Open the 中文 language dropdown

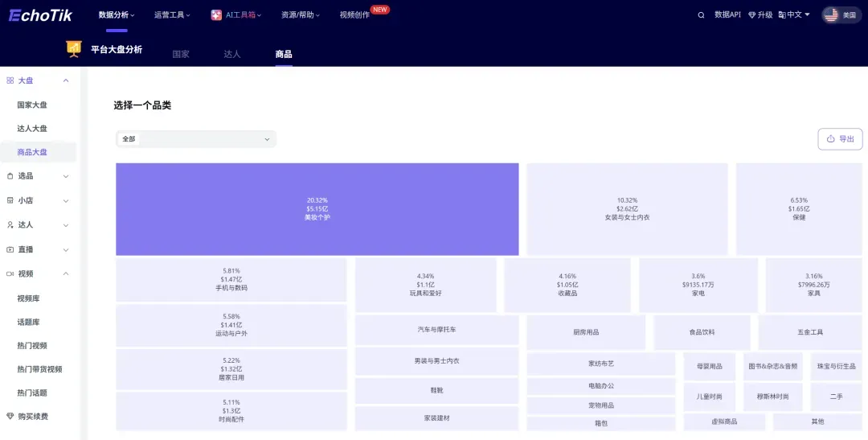click(794, 15)
